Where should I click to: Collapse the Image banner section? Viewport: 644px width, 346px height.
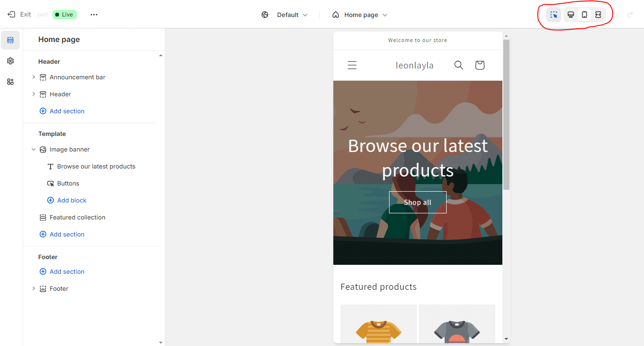click(34, 150)
